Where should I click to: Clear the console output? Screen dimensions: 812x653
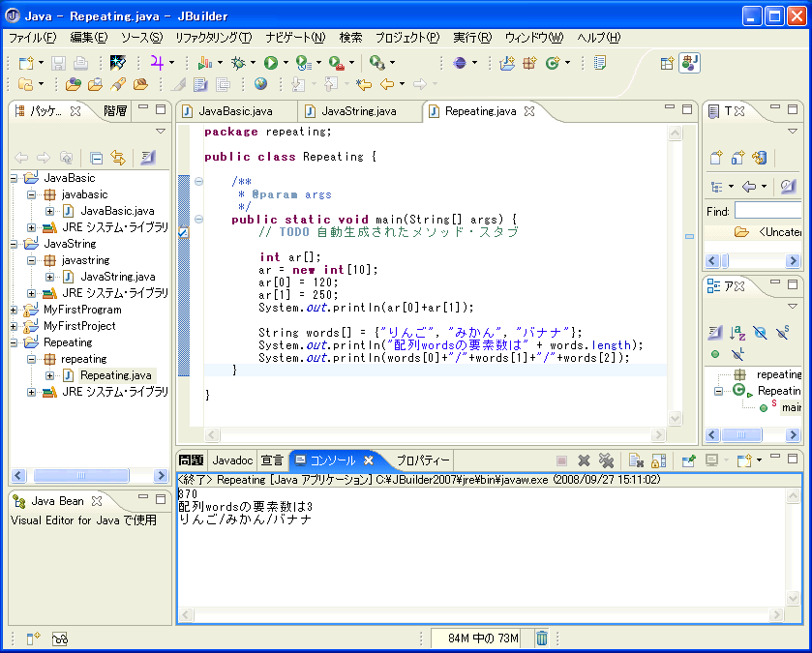click(x=636, y=461)
